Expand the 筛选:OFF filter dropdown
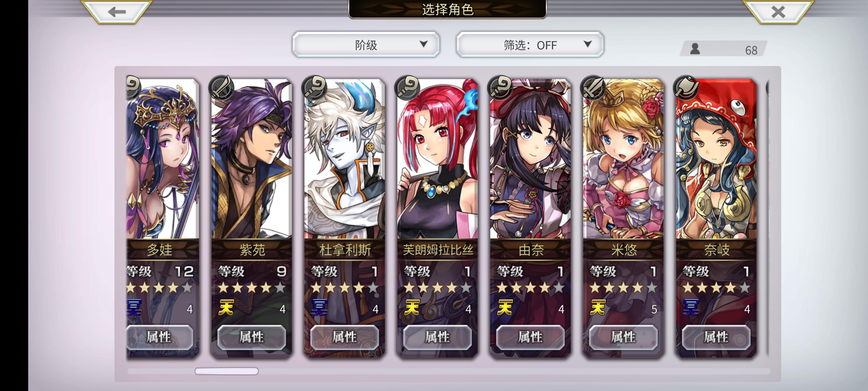 coord(530,45)
